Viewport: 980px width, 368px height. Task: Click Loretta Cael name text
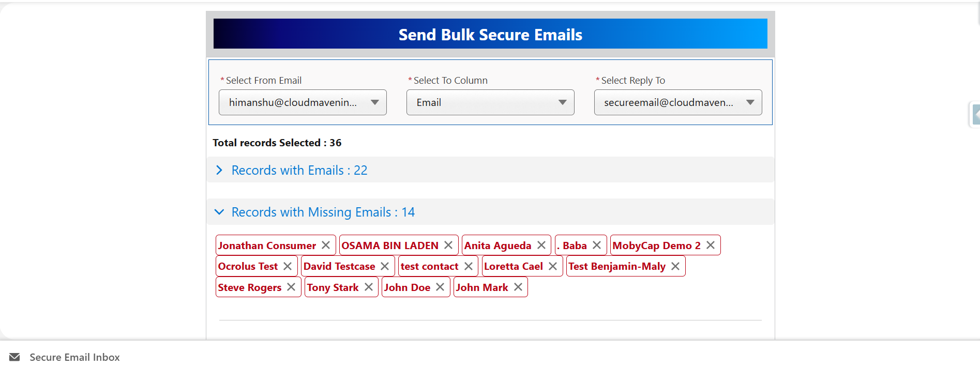tap(514, 266)
